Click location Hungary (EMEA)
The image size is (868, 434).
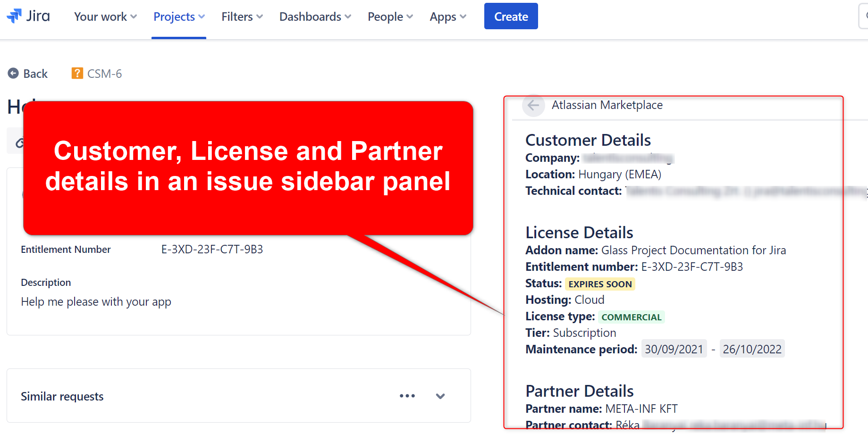[620, 175]
